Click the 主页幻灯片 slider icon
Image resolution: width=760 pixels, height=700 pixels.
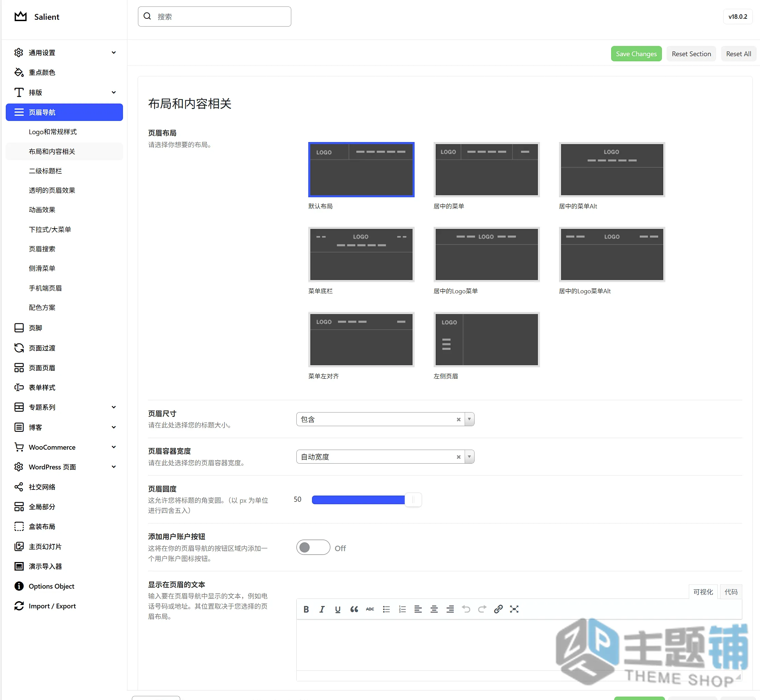pos(19,546)
